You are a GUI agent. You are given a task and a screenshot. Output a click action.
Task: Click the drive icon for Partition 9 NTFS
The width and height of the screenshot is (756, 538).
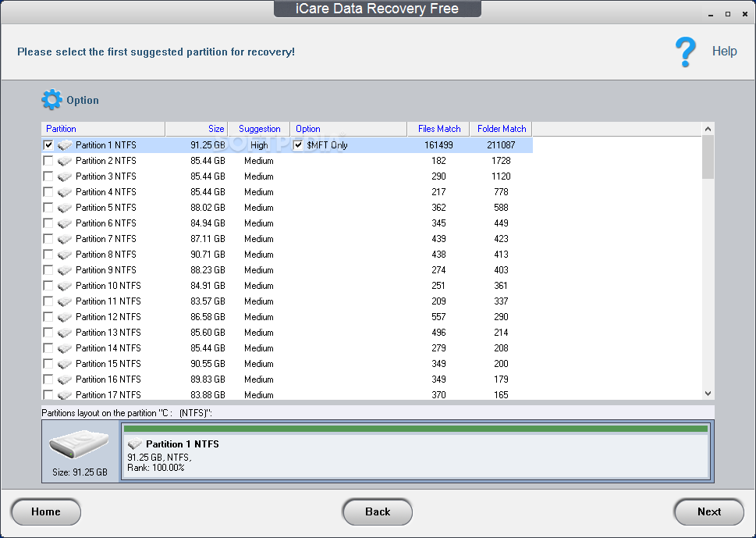click(65, 270)
